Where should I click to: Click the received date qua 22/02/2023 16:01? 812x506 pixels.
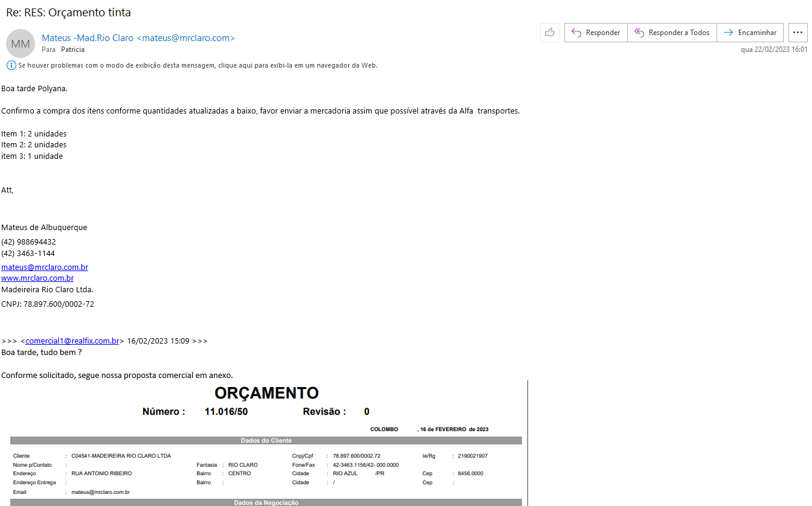tap(773, 50)
